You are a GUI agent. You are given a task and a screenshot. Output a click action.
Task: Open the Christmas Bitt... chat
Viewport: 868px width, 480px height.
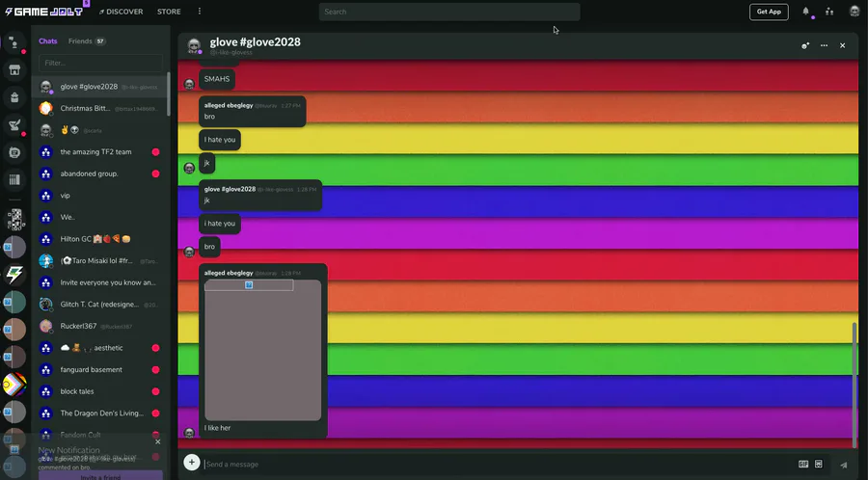pos(99,108)
